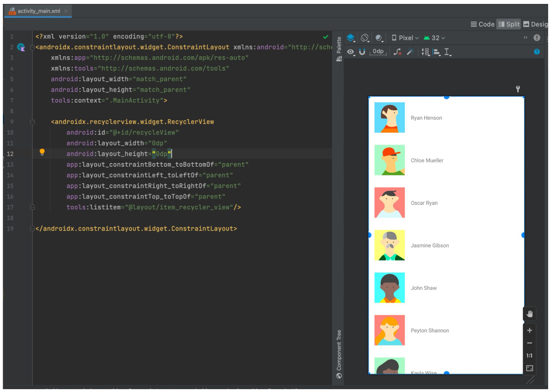
Task: Open the Pixel device picker dropdown
Action: pos(405,38)
